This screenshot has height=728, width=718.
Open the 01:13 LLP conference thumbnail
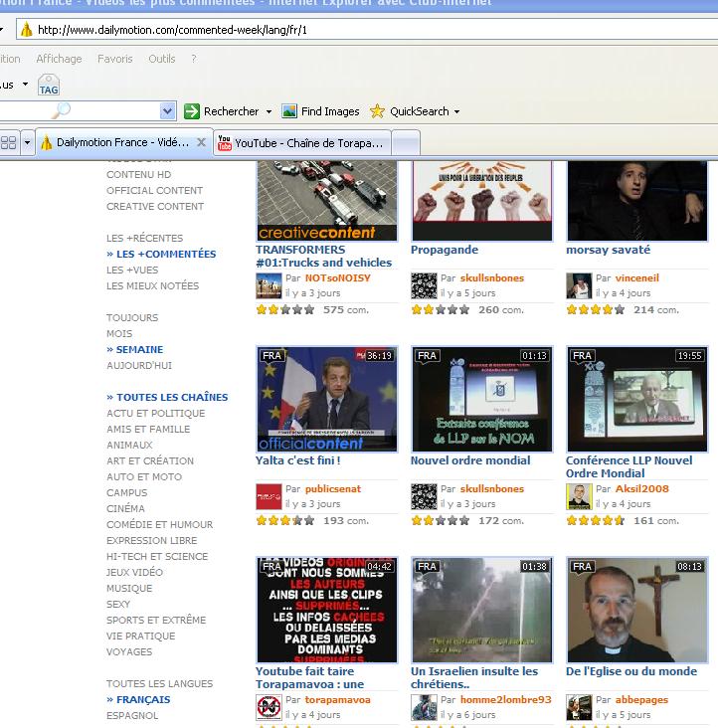pyautogui.click(x=482, y=399)
